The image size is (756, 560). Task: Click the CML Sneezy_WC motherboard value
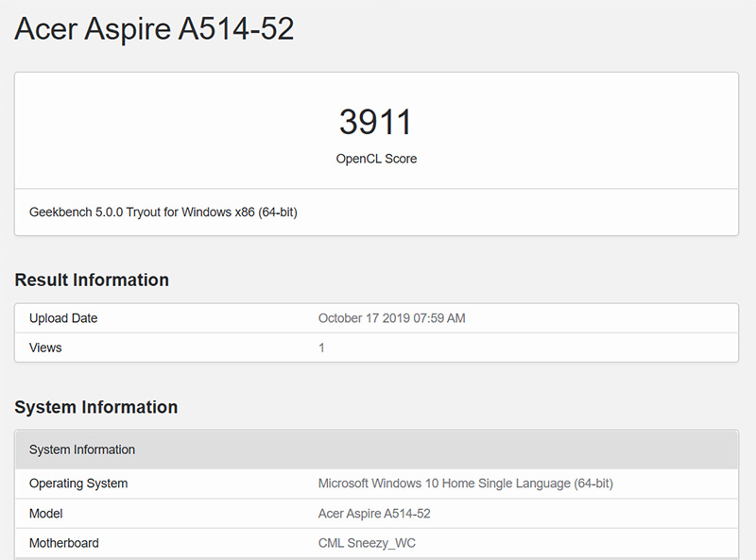coord(367,543)
